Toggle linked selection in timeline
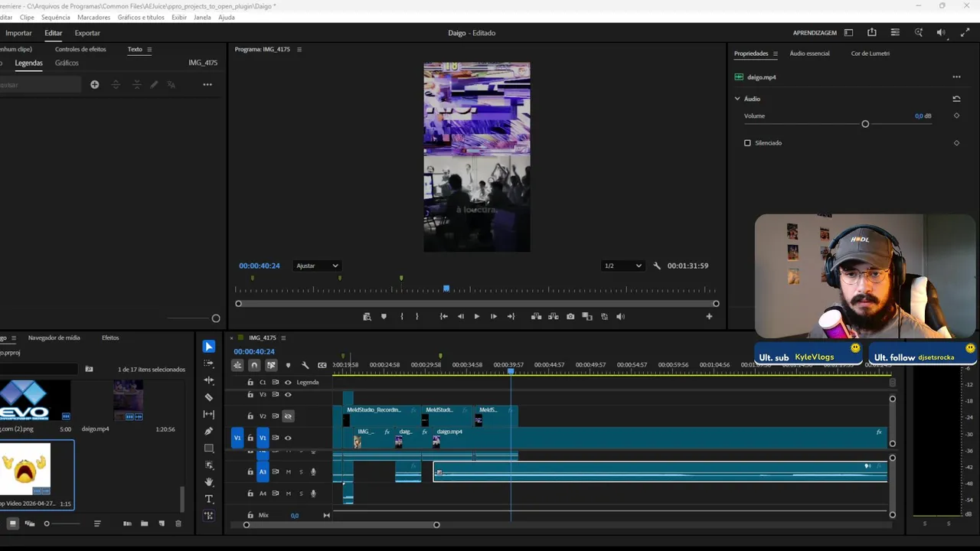The width and height of the screenshot is (980, 551). [x=271, y=365]
